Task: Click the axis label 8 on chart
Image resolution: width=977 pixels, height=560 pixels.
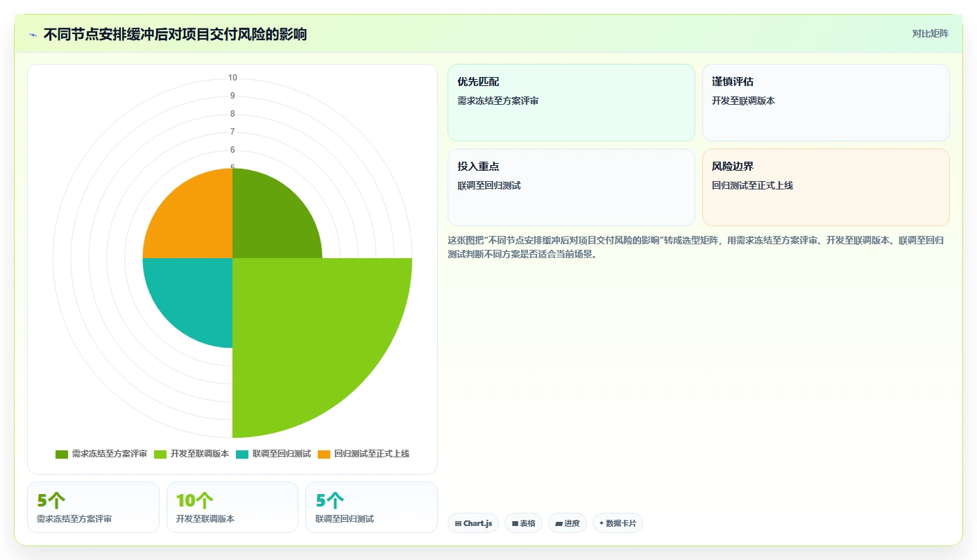Action: (232, 114)
